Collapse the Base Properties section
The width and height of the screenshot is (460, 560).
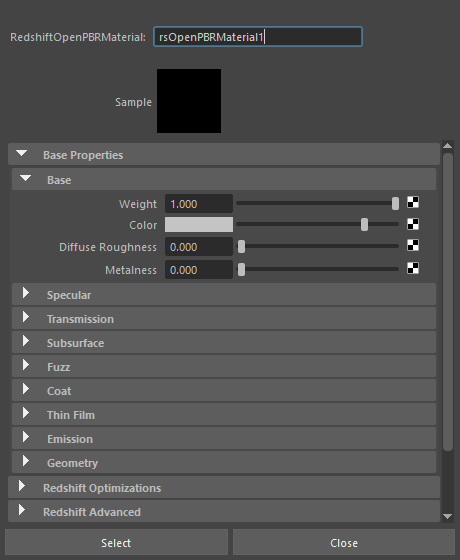224,155
